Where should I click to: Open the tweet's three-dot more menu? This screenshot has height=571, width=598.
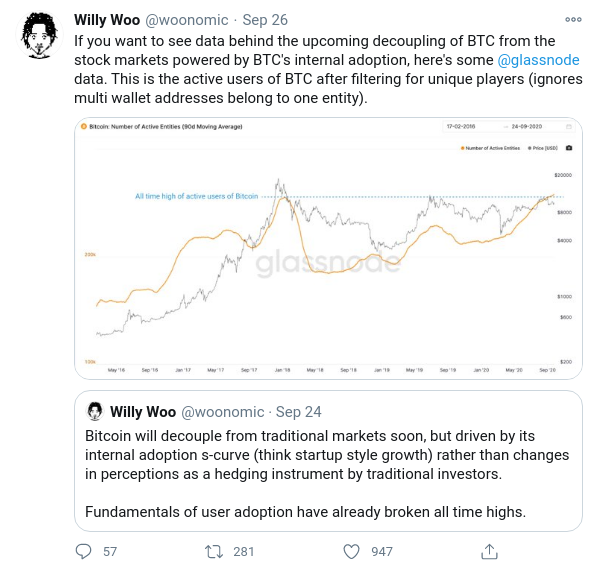pyautogui.click(x=573, y=20)
